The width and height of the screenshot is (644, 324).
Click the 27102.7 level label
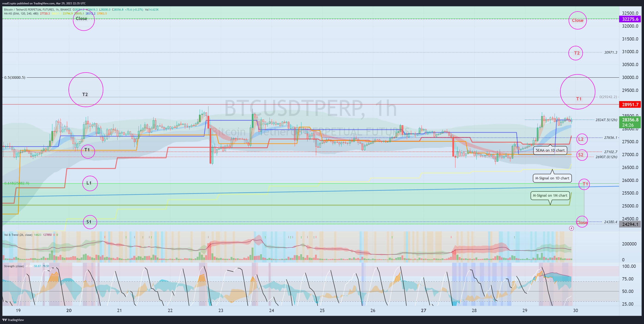pos(611,152)
